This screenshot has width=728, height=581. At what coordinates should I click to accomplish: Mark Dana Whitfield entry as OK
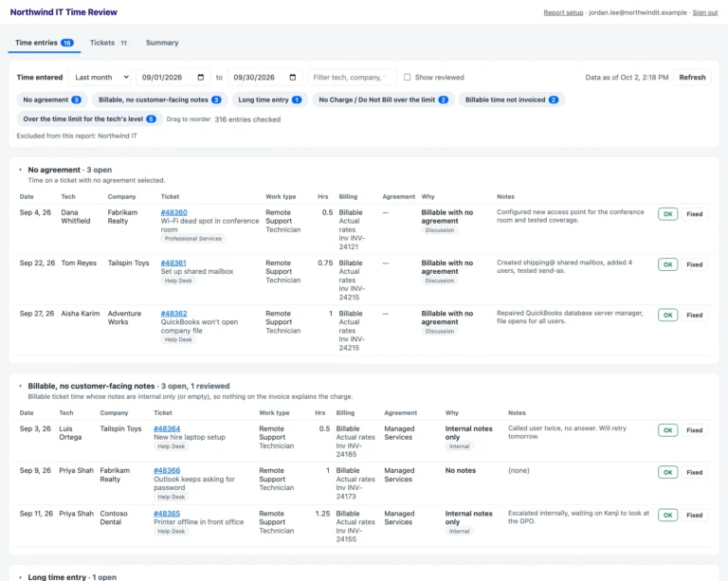point(667,214)
